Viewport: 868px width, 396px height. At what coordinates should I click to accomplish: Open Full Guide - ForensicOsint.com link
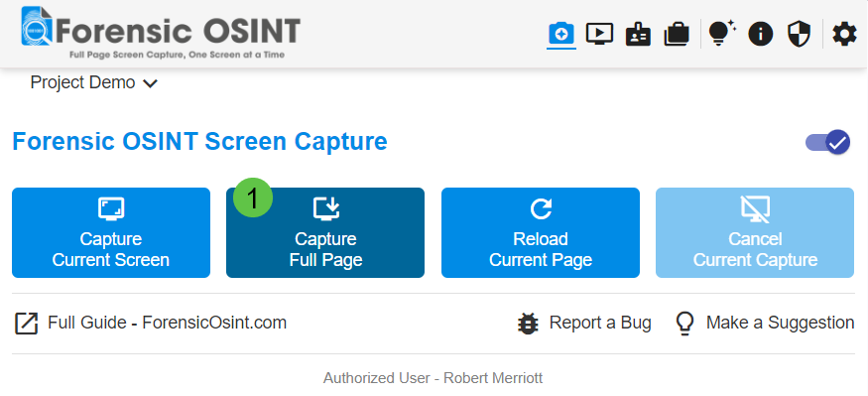click(151, 323)
